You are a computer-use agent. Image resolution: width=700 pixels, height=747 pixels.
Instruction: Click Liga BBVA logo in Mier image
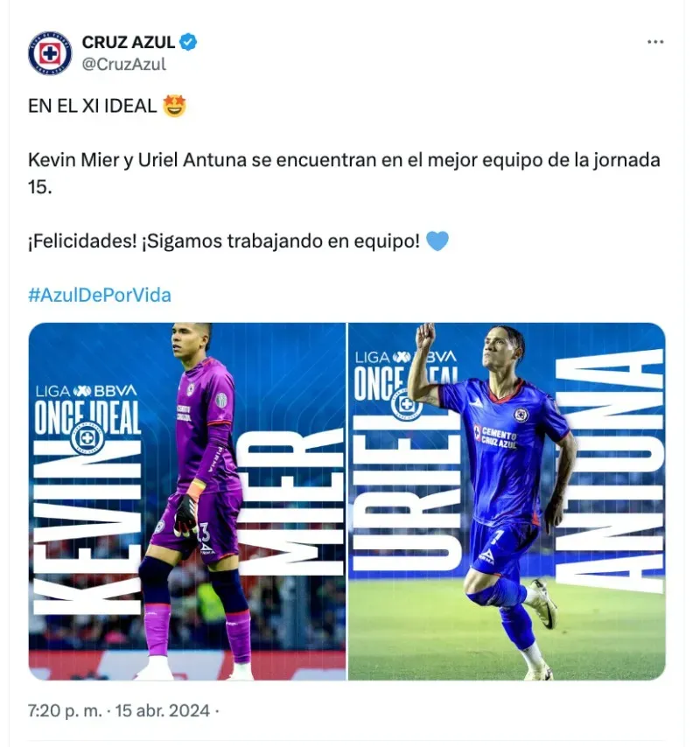point(87,391)
